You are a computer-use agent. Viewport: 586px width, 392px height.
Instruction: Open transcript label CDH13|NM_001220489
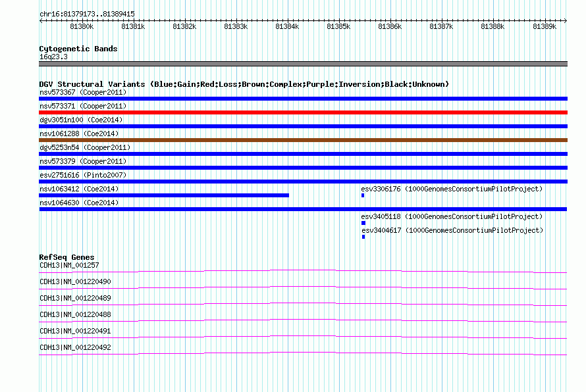75,299
